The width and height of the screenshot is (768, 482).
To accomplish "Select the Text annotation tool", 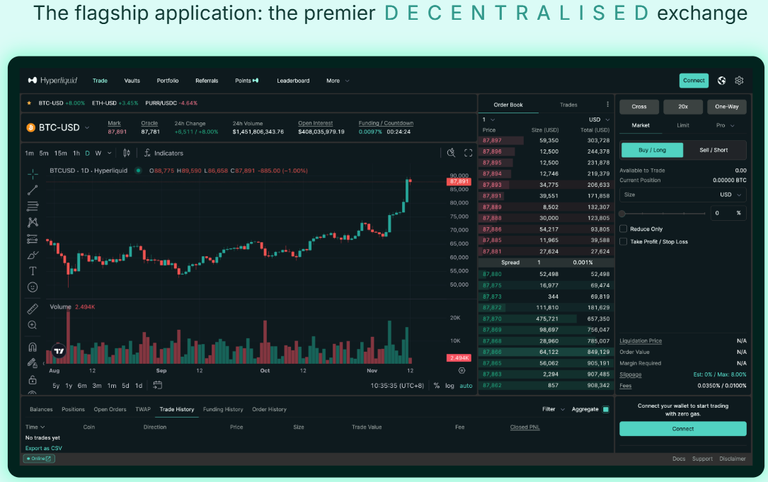I will pyautogui.click(x=33, y=271).
